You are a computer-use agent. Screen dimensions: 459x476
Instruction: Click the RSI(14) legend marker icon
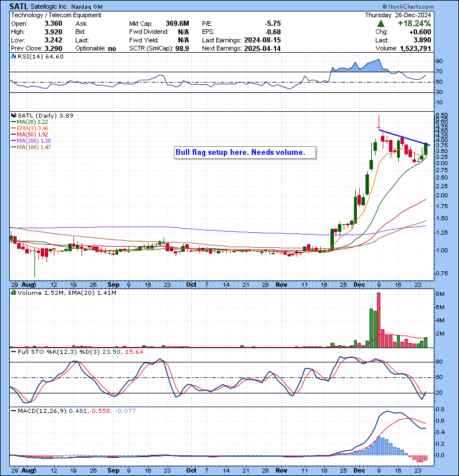(13, 57)
